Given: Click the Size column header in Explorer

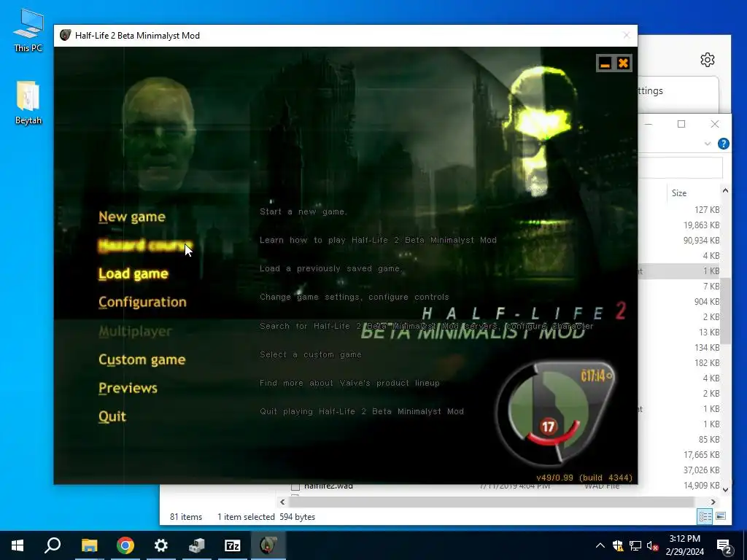Looking at the screenshot, I should pyautogui.click(x=679, y=192).
